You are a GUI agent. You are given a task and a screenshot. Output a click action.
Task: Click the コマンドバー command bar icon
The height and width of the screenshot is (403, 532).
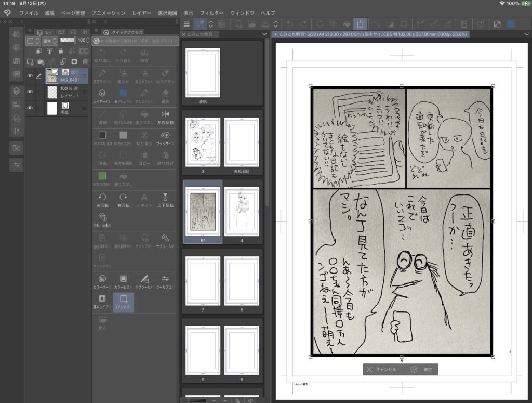point(123,299)
